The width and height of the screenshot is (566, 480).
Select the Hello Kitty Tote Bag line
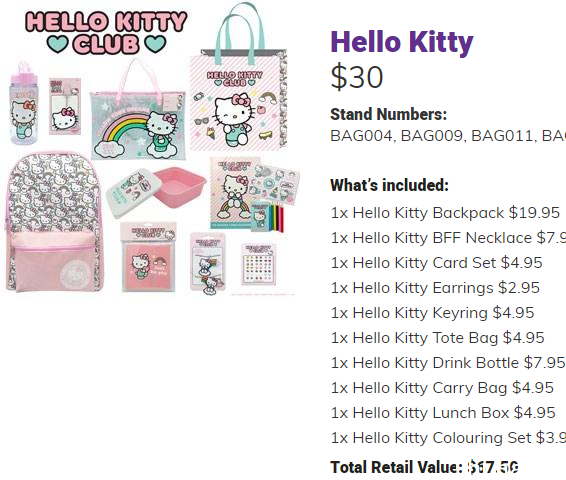click(x=437, y=338)
